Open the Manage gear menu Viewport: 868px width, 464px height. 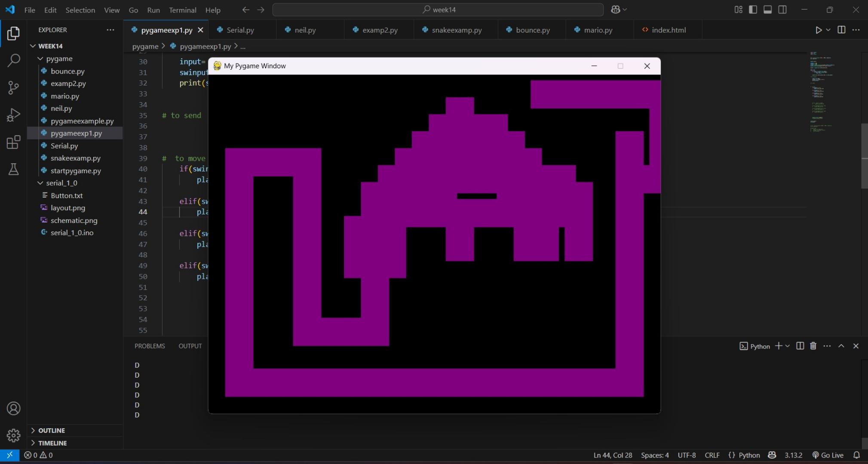[x=13, y=435]
